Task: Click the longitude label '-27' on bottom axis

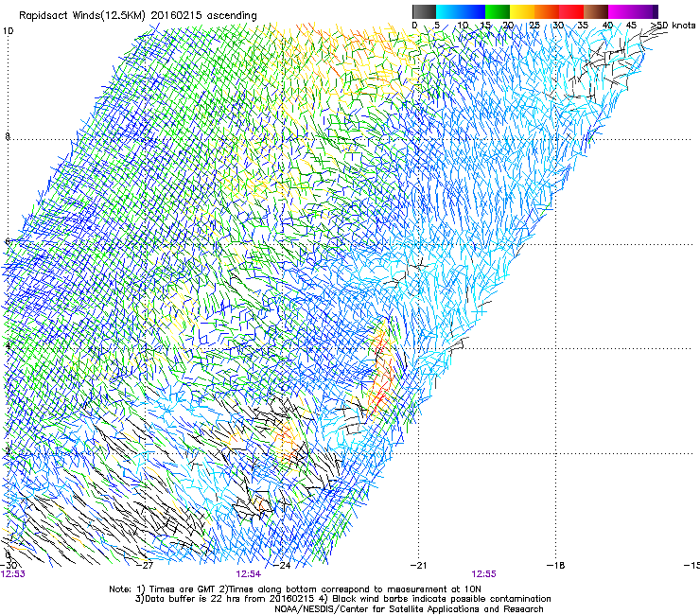Action: pyautogui.click(x=145, y=565)
